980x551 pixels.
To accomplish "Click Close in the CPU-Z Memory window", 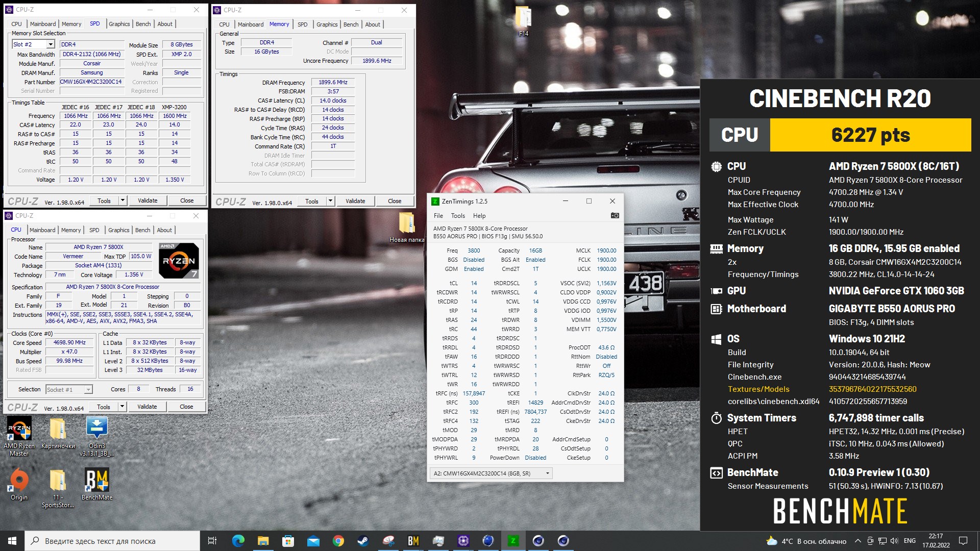I will [395, 201].
